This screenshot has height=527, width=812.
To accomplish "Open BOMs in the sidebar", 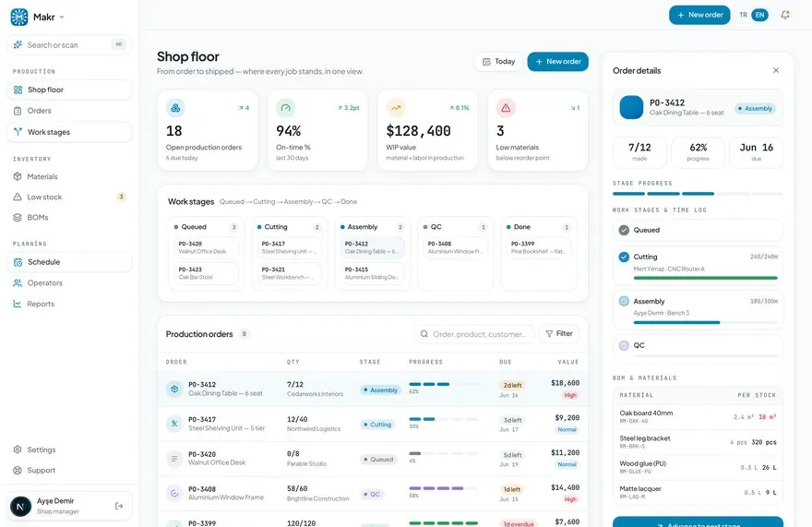I will point(69,218).
